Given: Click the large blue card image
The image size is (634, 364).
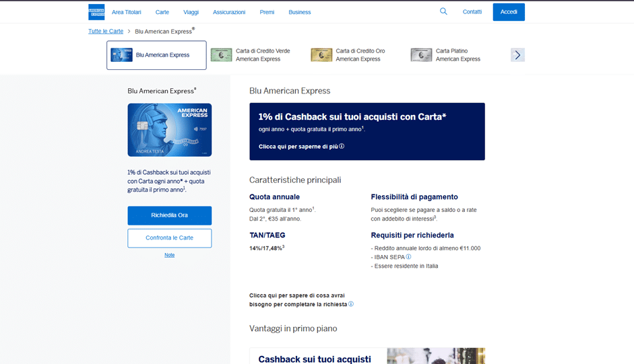Looking at the screenshot, I should tap(169, 130).
